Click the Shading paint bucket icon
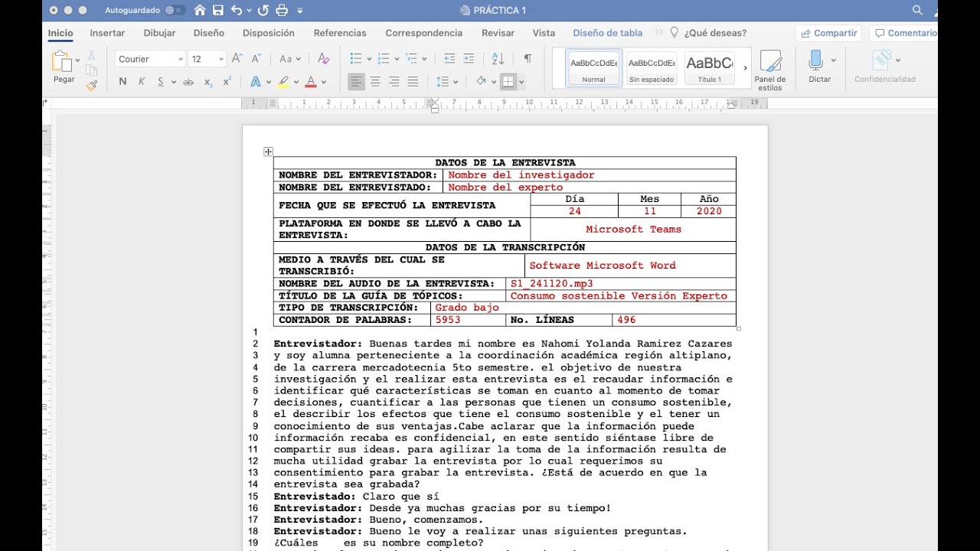 481,82
